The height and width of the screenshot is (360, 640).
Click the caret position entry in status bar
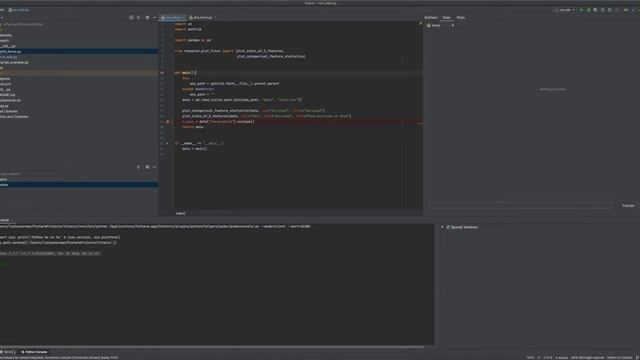530,358
